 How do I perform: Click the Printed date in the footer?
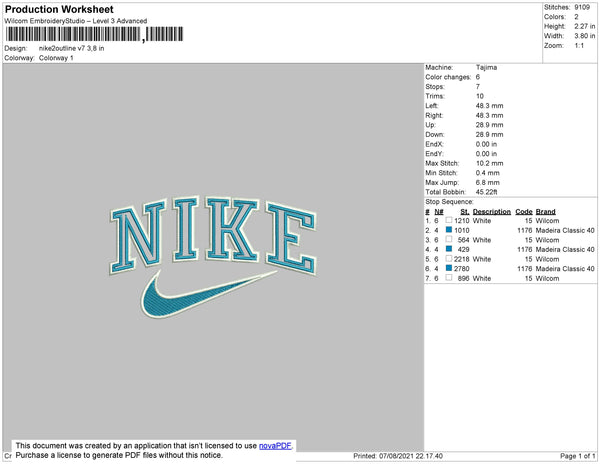398,456
